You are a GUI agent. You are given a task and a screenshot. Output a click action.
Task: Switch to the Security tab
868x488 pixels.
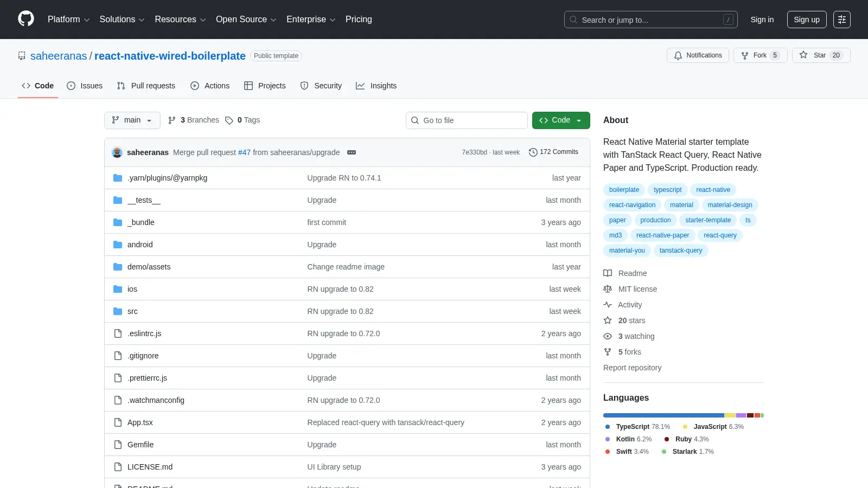tap(321, 86)
